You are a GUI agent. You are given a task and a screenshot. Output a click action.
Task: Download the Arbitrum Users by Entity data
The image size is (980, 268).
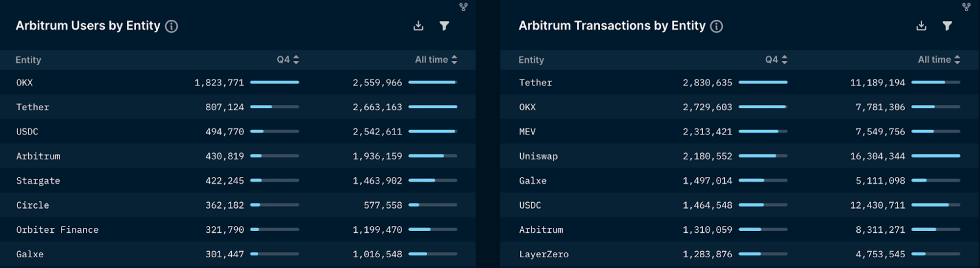click(418, 26)
